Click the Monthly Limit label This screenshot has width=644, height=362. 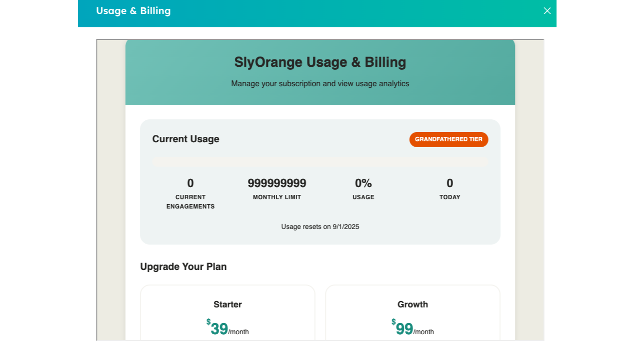pos(277,197)
